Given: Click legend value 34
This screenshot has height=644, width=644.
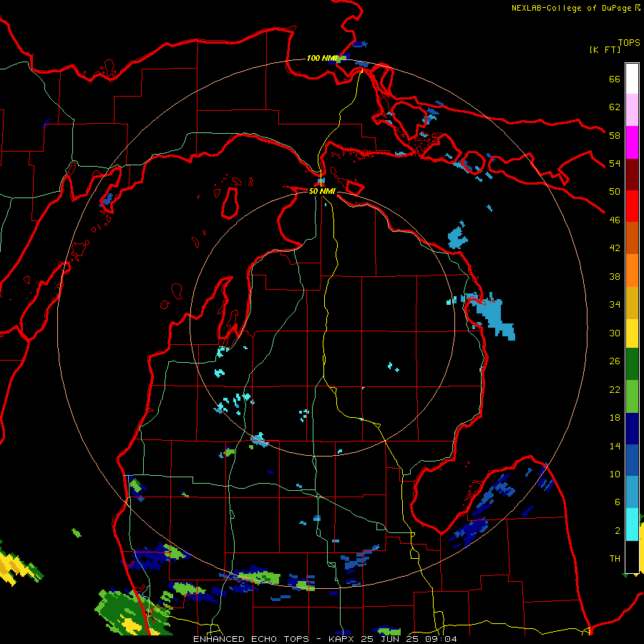Looking at the screenshot, I should coord(615,304).
